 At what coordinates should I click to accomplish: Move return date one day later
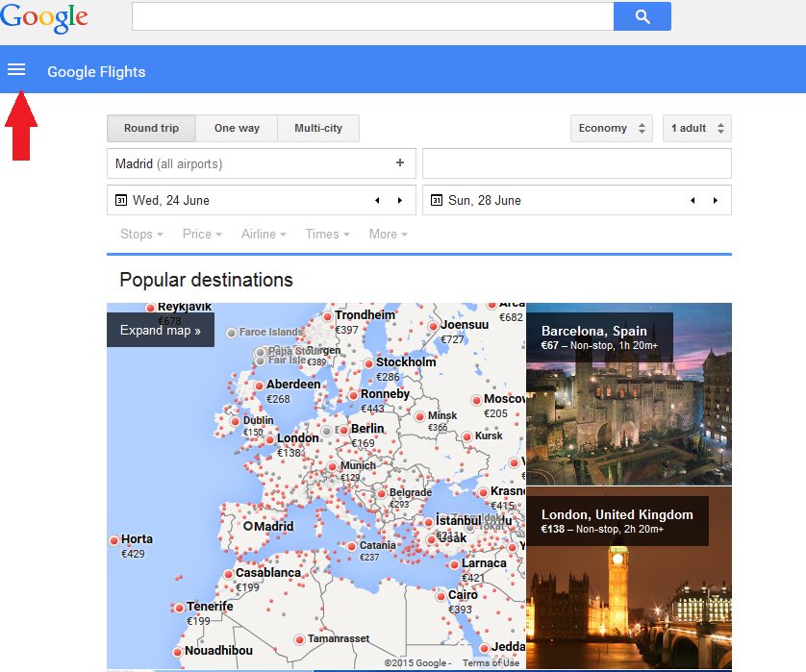[x=716, y=200]
